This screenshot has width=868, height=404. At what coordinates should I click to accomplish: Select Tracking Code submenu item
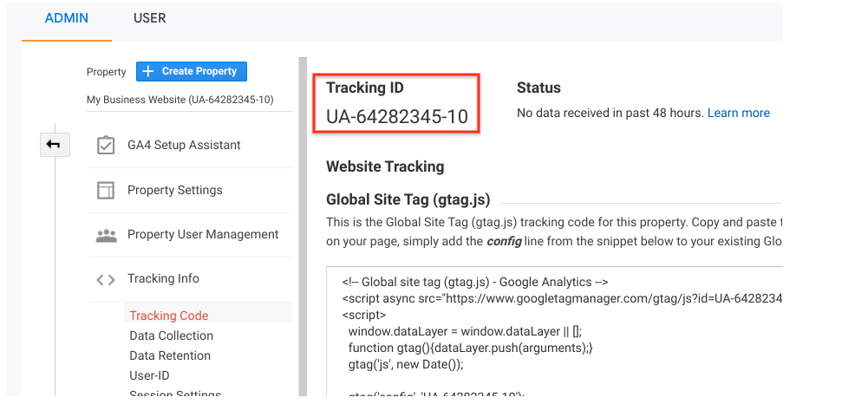pos(169,316)
